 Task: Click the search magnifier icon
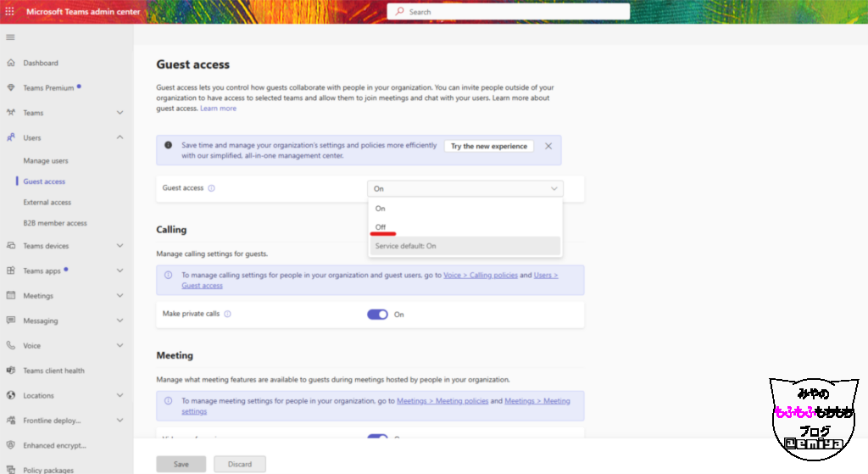pyautogui.click(x=400, y=11)
